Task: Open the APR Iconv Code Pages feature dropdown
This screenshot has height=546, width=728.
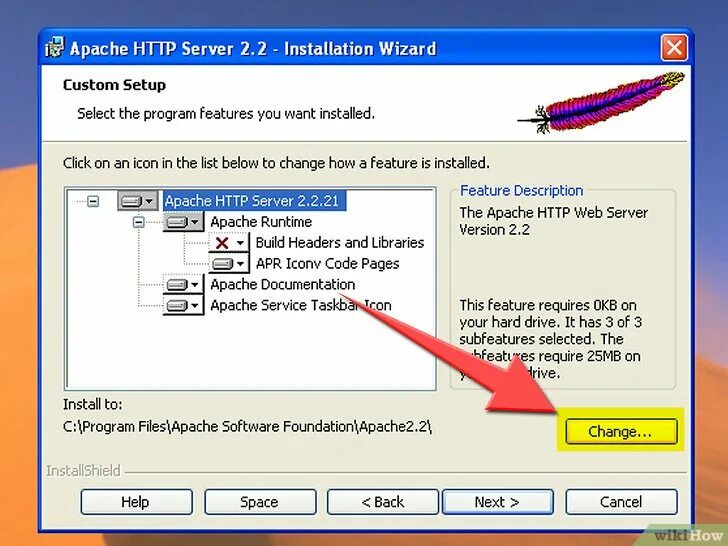Action: [229, 263]
